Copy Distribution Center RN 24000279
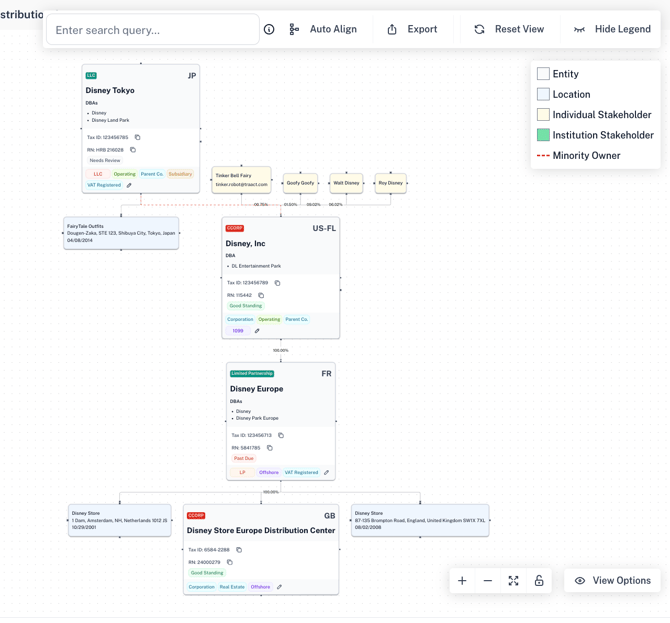This screenshot has height=623, width=670. pyautogui.click(x=230, y=562)
